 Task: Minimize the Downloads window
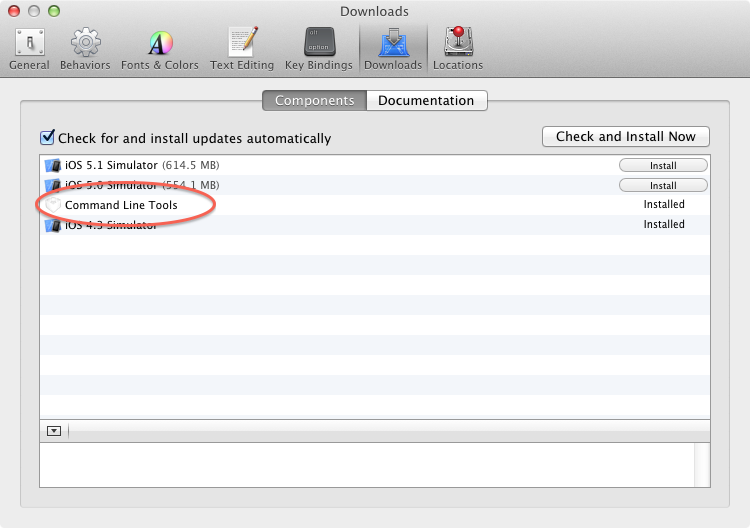tap(34, 11)
